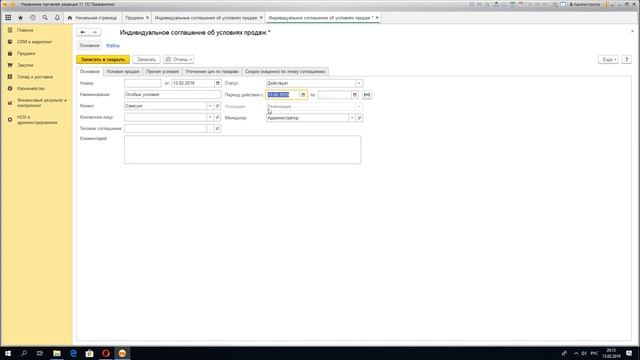Viewport: 640px width, 360px height.
Task: Open the Файлы link
Action: point(113,46)
